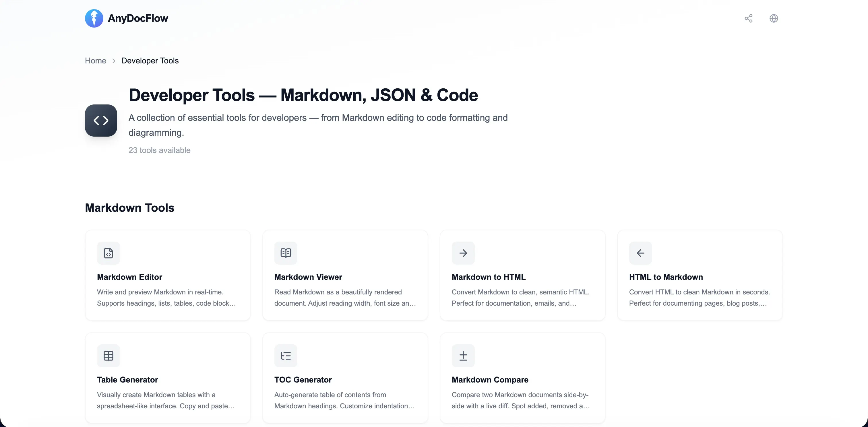Go to Home in the breadcrumb
Screen dimensions: 868x427
point(95,61)
